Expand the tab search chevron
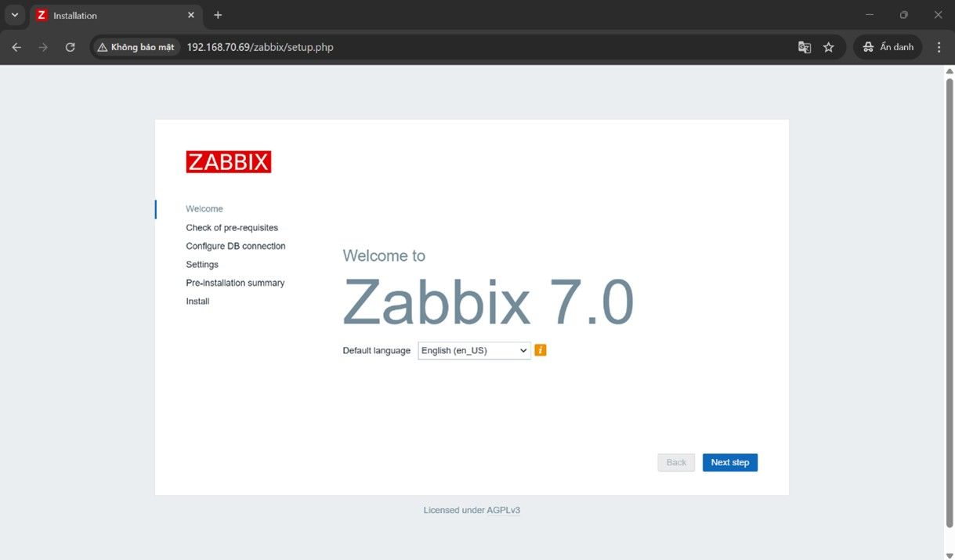The height and width of the screenshot is (560, 955). pyautogui.click(x=14, y=15)
